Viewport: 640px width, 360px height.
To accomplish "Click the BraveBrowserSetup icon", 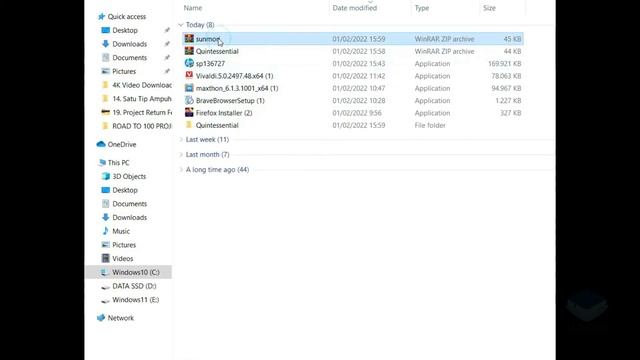I will point(189,100).
